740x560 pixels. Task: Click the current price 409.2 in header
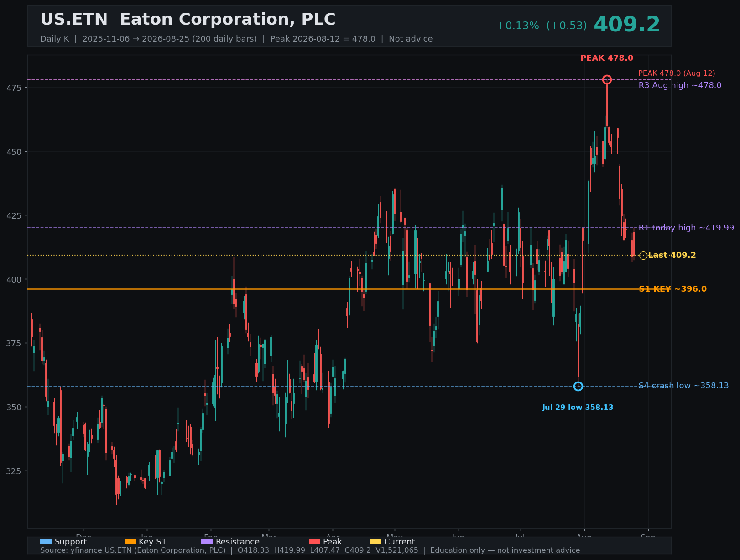pyautogui.click(x=627, y=25)
